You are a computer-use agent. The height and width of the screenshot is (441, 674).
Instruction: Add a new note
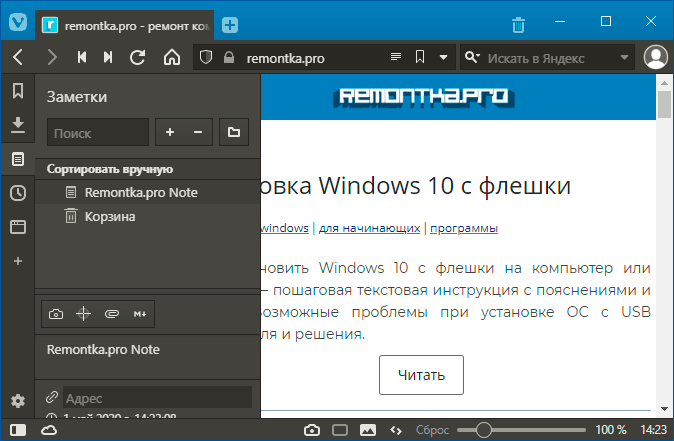click(170, 132)
